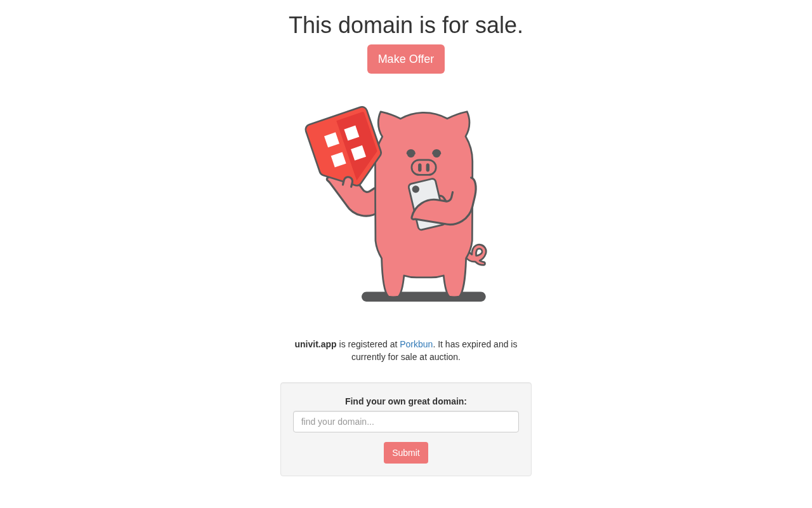Click the white squares on the red tag
Viewport: 812px width, 508px height.
coord(345,147)
